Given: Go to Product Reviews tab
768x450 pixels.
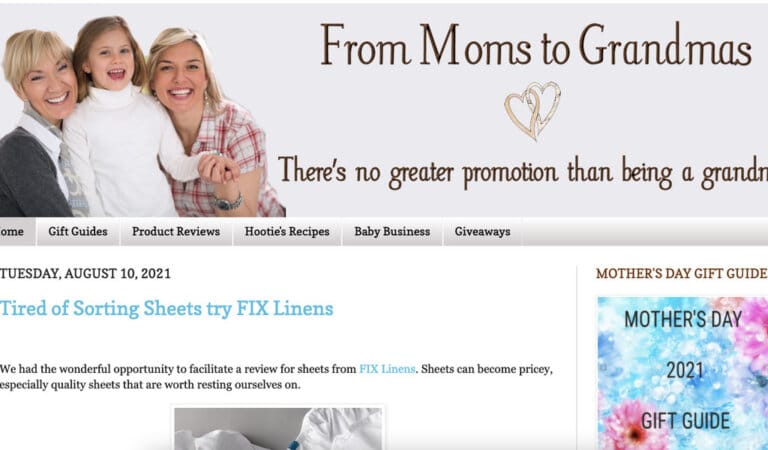Looking at the screenshot, I should click(x=176, y=232).
